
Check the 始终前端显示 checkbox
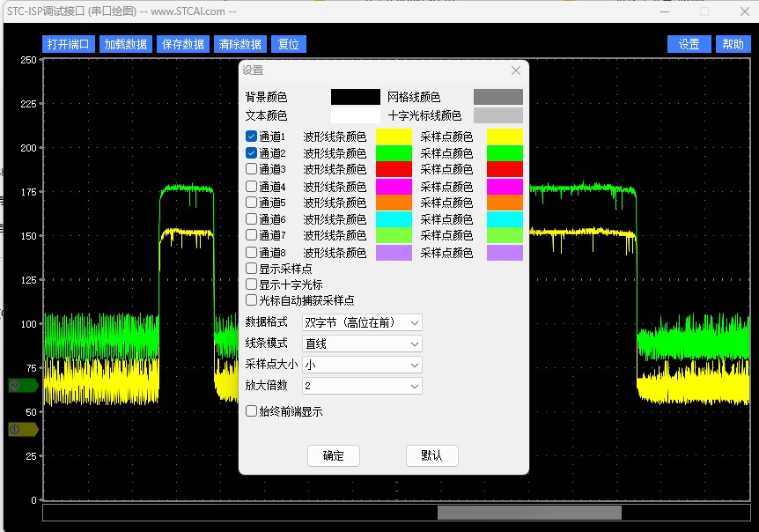point(252,411)
